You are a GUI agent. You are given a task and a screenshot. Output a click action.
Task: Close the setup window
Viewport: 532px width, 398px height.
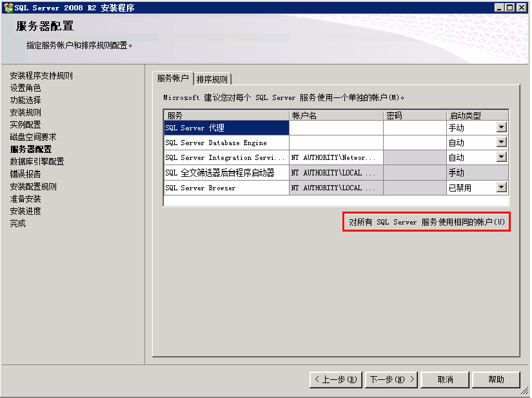[x=522, y=8]
